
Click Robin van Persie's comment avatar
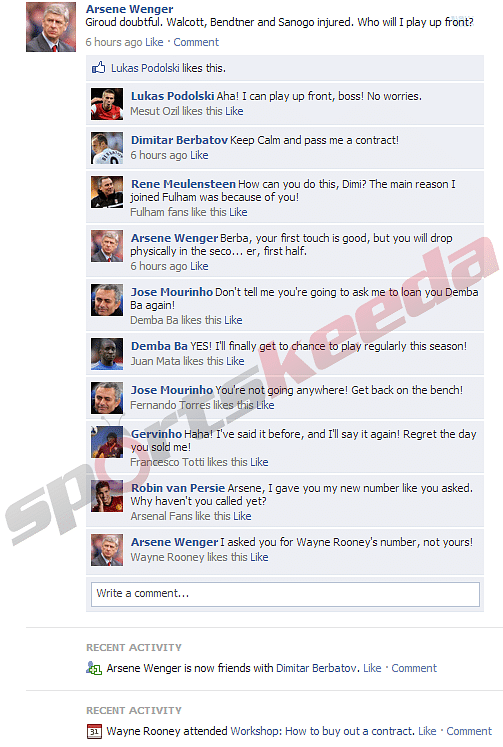pyautogui.click(x=107, y=496)
